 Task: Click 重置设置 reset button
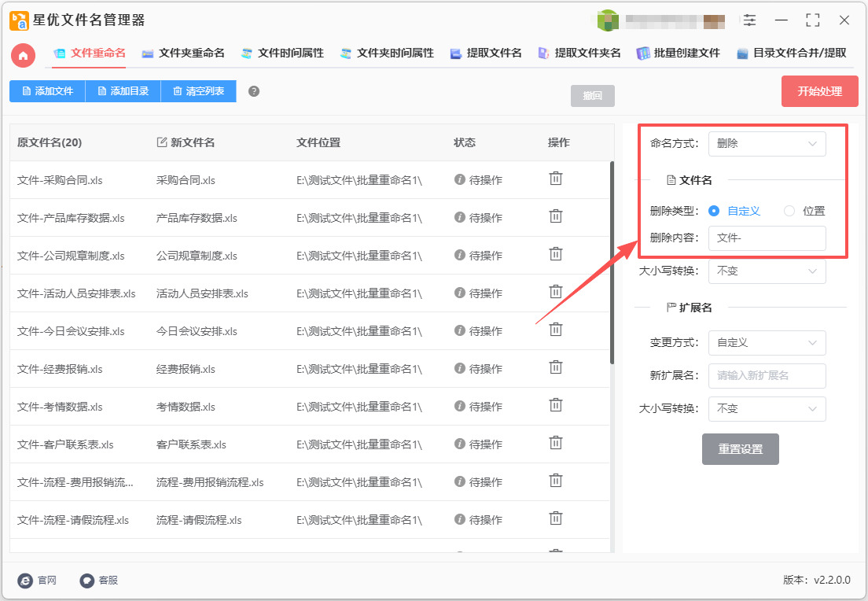pos(741,449)
